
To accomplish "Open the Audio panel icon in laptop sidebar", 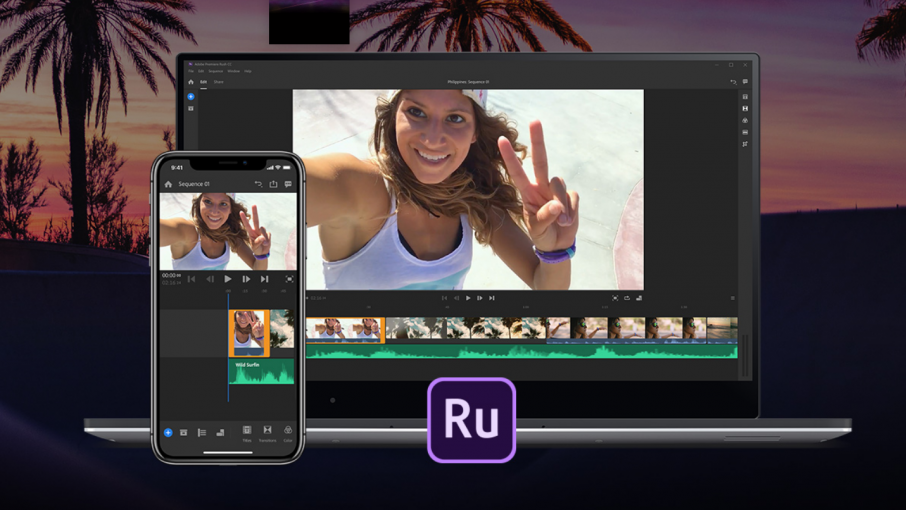I will pos(745,132).
